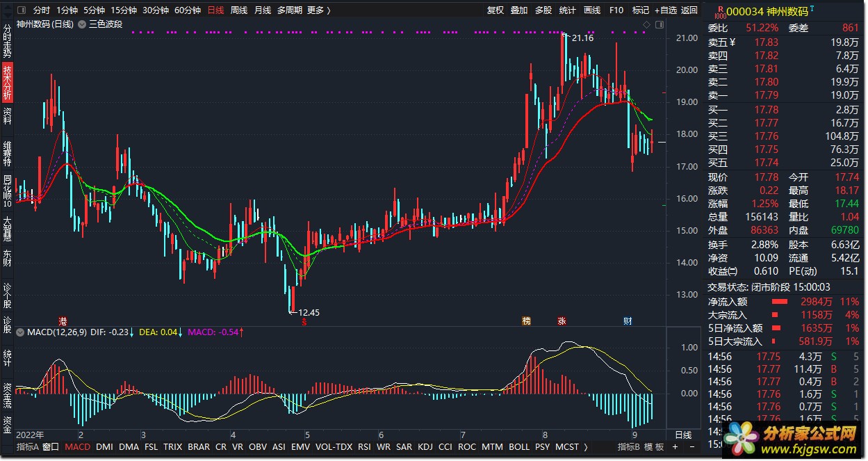The width and height of the screenshot is (868, 461).
Task: Select the DMA indicator tab
Action: tap(129, 447)
